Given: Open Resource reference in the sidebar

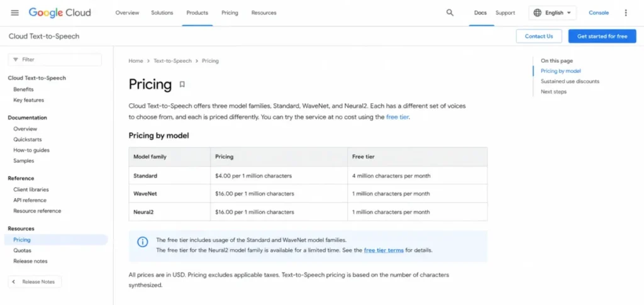Looking at the screenshot, I should [37, 211].
